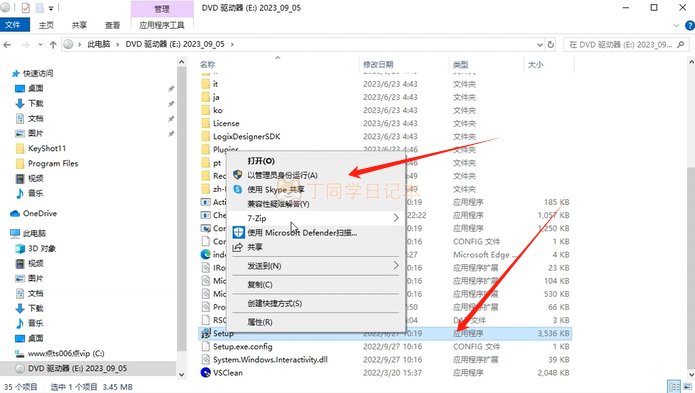Select the ko folder icon
Screen dimensions: 695x393
pos(206,110)
